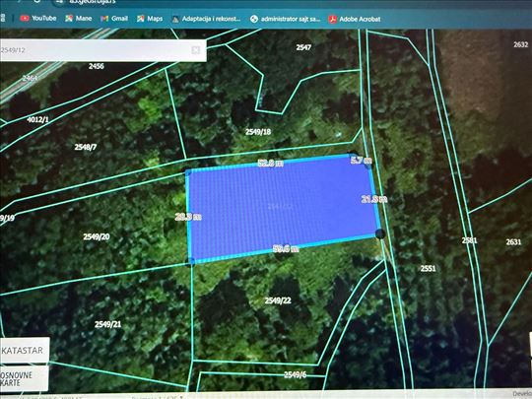Select parcel 2549/22 on map
Image resolution: width=532 pixels, height=399 pixels.
point(278,300)
